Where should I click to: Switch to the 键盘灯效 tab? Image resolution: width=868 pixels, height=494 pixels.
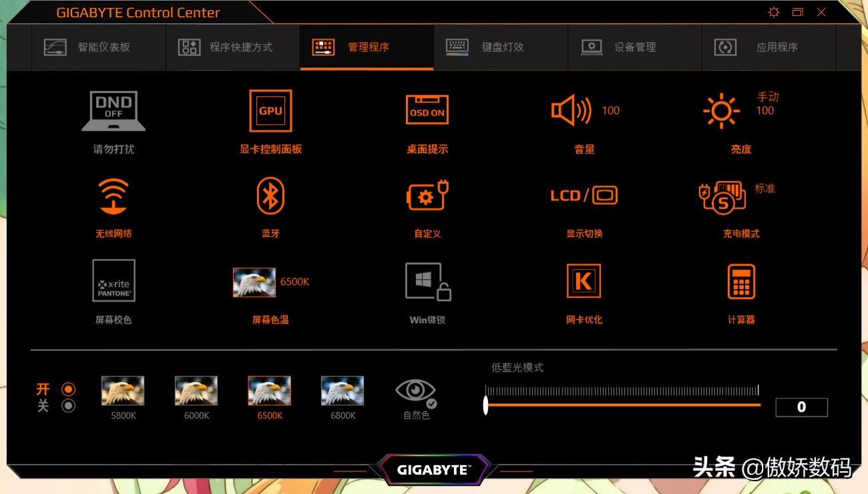pyautogui.click(x=499, y=47)
